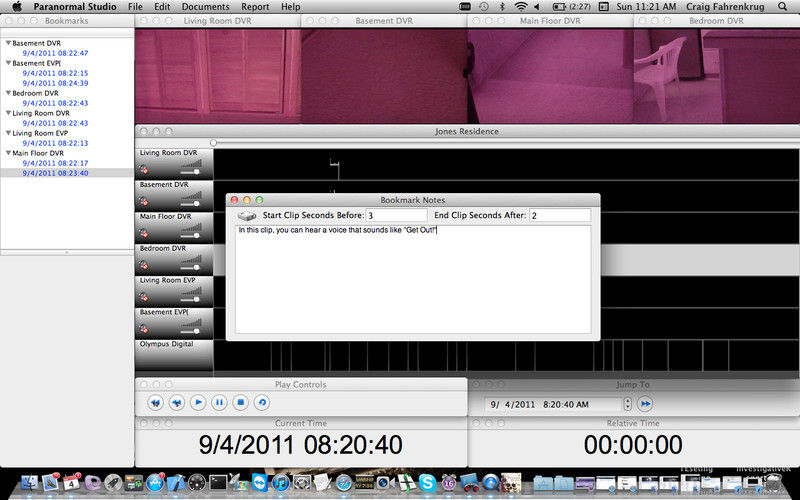800x500 pixels.
Task: Select bookmark 9/4/2011 08:22:15 under Basement EVP
Action: coord(55,73)
